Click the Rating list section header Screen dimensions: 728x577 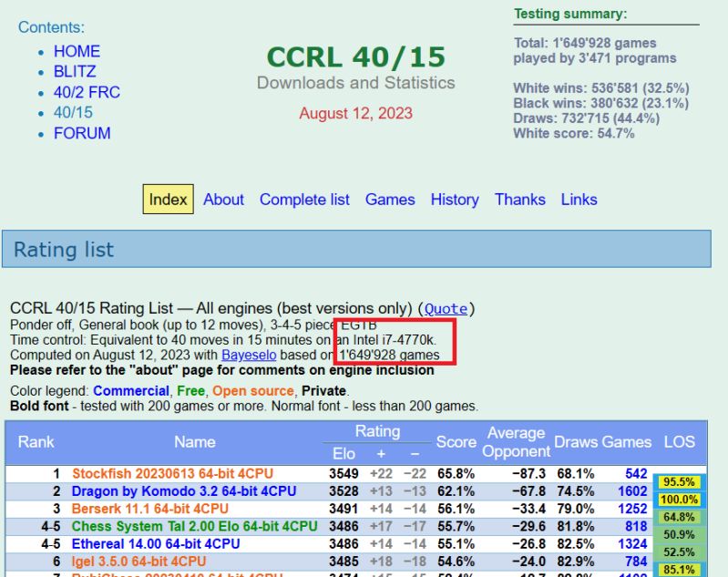[356, 249]
